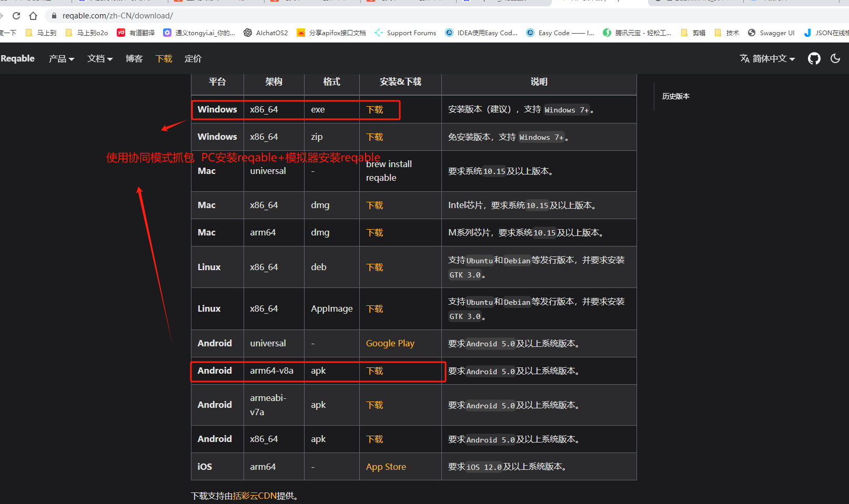
Task: Click 'Windows 7+' in the exe row
Action: [x=567, y=110]
